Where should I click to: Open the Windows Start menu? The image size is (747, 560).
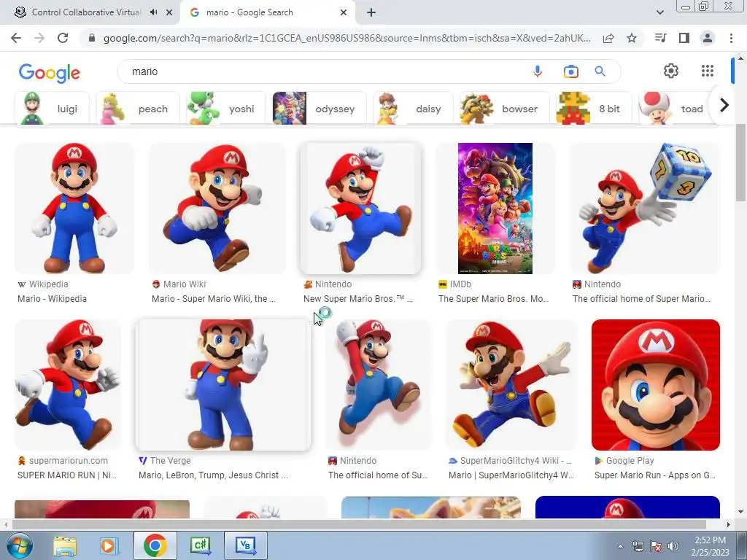click(18, 545)
